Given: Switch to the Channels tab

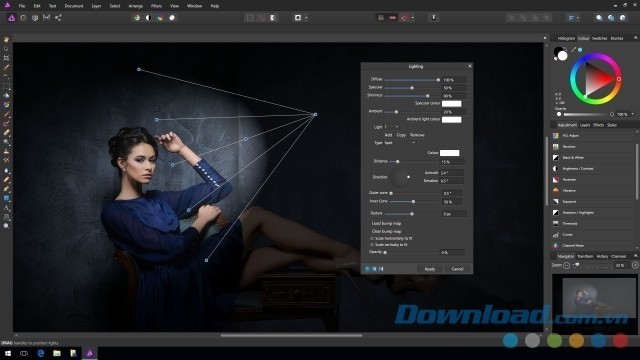Looking at the screenshot, I should [x=618, y=256].
